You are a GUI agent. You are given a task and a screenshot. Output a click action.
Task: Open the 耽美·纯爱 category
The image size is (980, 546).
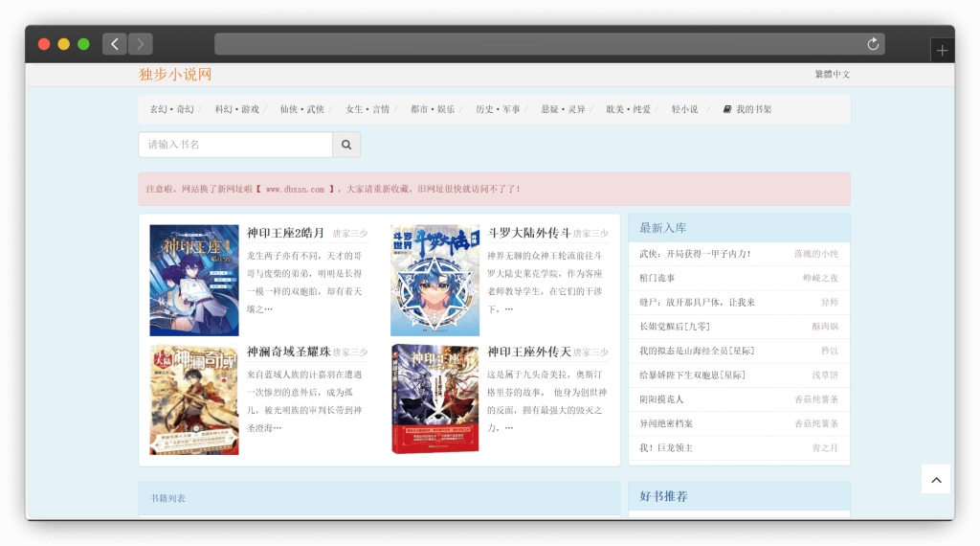coord(628,109)
